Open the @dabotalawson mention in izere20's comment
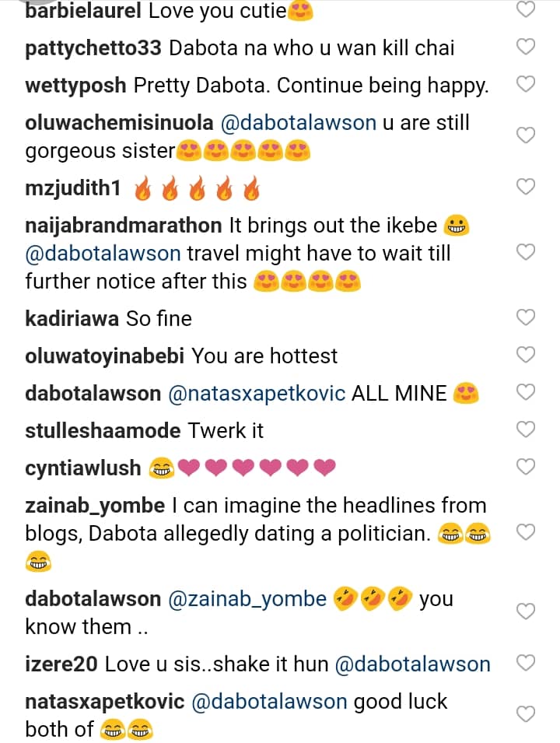Viewport: 560px width, 743px height. [x=412, y=664]
